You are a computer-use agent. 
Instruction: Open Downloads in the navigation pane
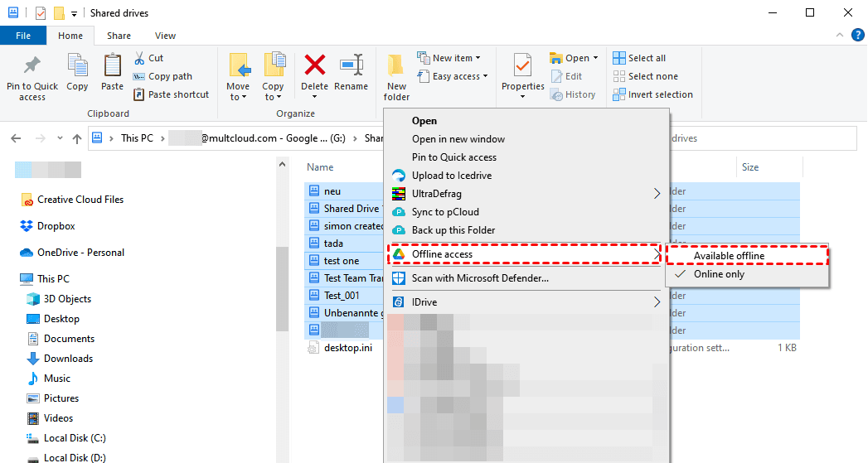pos(60,359)
